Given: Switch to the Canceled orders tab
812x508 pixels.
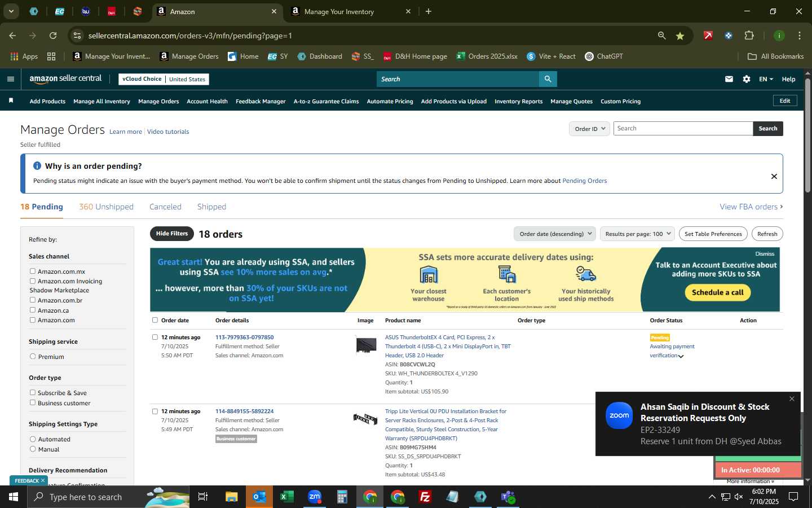Looking at the screenshot, I should tap(165, 207).
